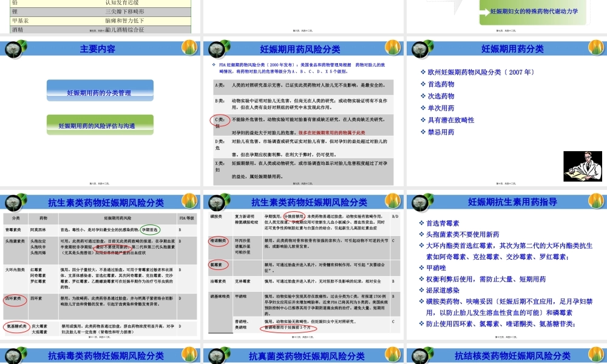The width and height of the screenshot is (607, 364).
Task: Click the green 妊娠期妇女的特殊药物代谢动力学 banner
Action: click(534, 11)
